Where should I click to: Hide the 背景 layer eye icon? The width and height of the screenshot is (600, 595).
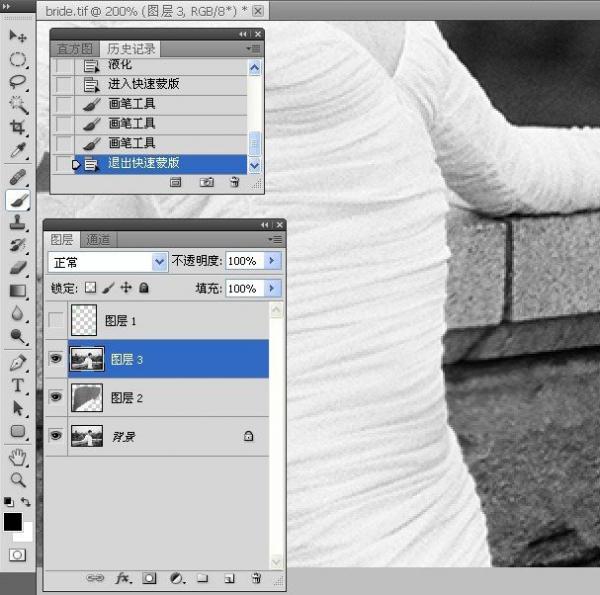tap(56, 435)
